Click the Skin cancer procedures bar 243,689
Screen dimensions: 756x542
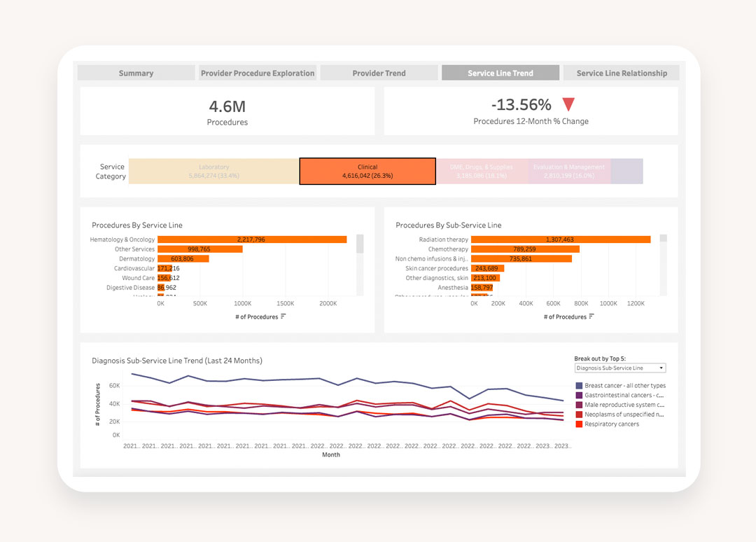click(487, 268)
